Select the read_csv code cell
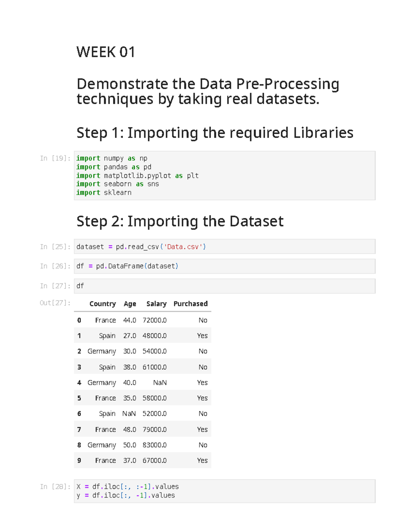411x532 pixels. point(225,247)
